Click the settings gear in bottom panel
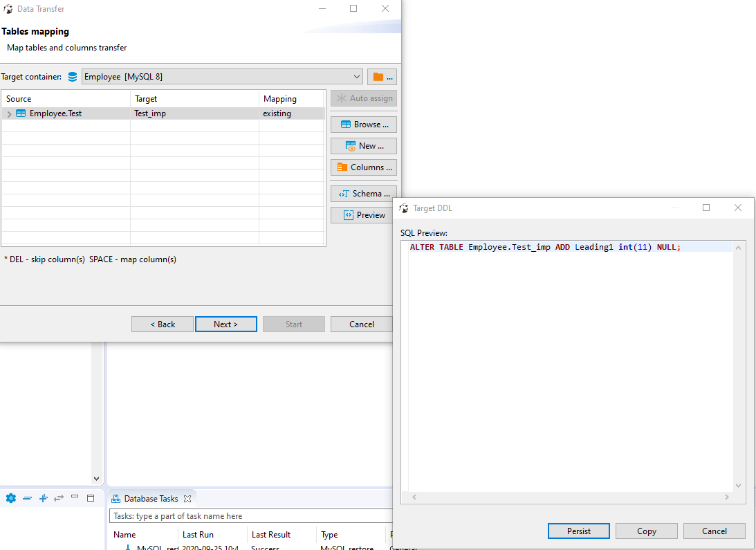 [x=10, y=497]
